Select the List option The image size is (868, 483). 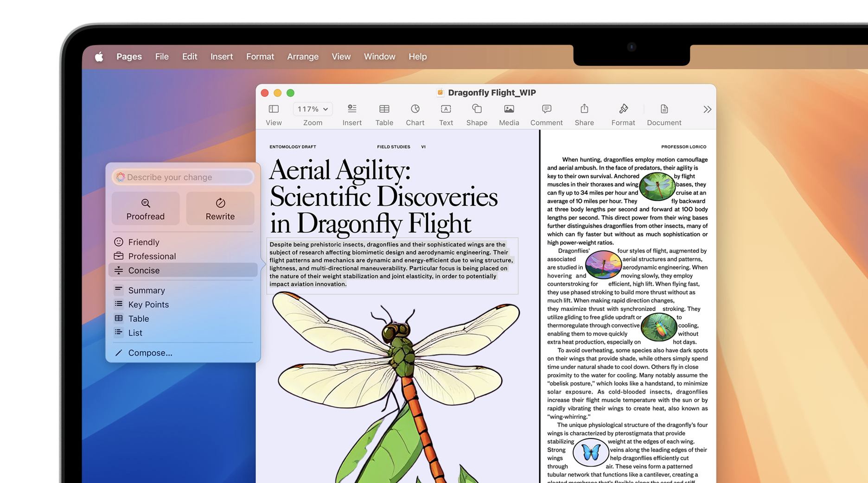183,333
